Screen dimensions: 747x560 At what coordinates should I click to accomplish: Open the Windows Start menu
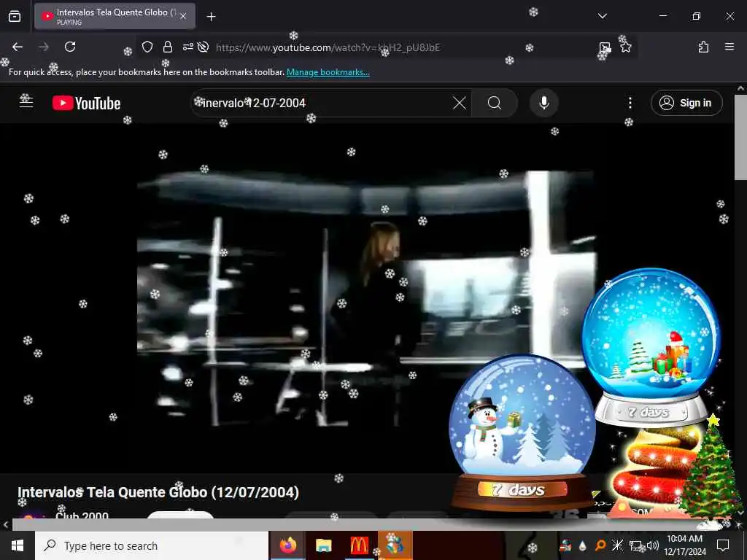[x=18, y=545]
